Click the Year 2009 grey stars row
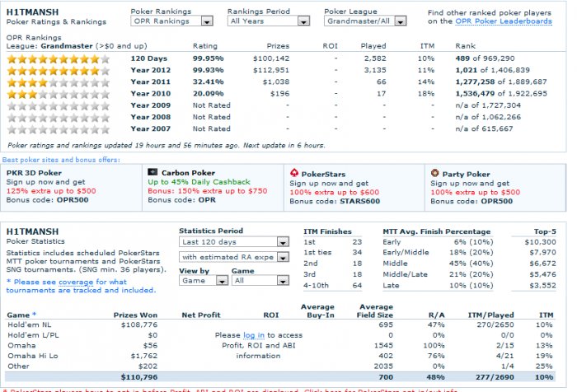This screenshot has height=392, width=577. (59, 106)
